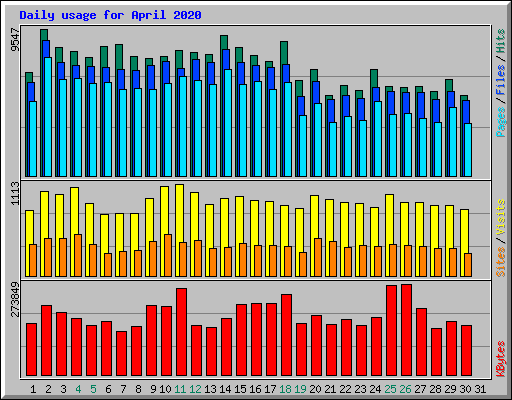Click green weekend day 25 label
512x400 pixels.
click(390, 389)
